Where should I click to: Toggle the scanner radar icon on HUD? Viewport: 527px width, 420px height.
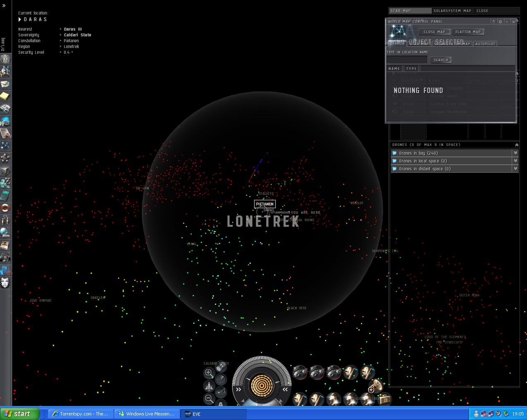[221, 379]
